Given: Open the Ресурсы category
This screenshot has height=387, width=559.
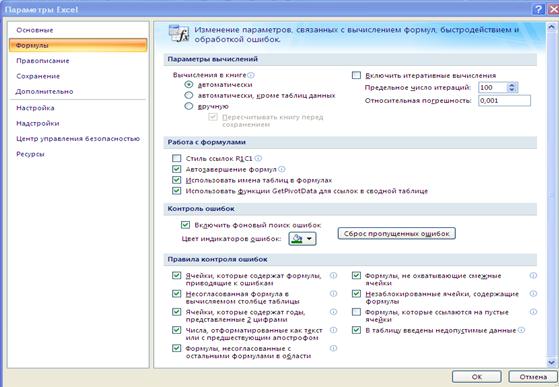Looking at the screenshot, I should [30, 154].
